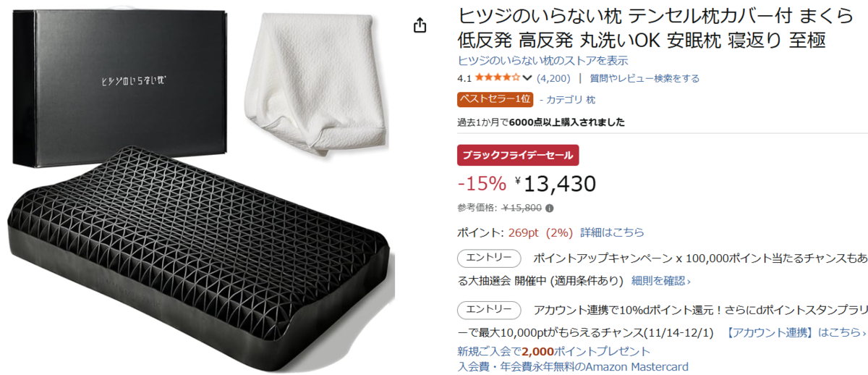This screenshot has width=868, height=375.
Task: Click second エントリー button for dポイント還元
Action: pyautogui.click(x=489, y=310)
